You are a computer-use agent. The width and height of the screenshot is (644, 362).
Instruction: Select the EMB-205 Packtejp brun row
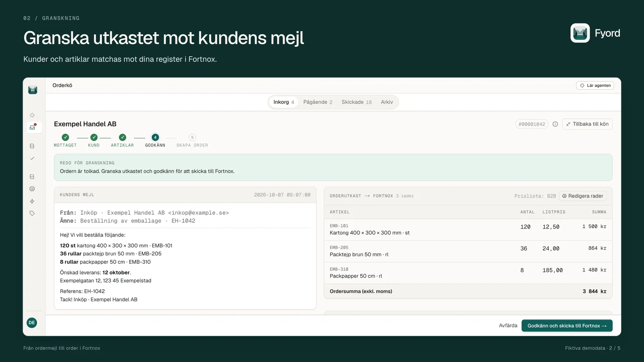pyautogui.click(x=468, y=251)
